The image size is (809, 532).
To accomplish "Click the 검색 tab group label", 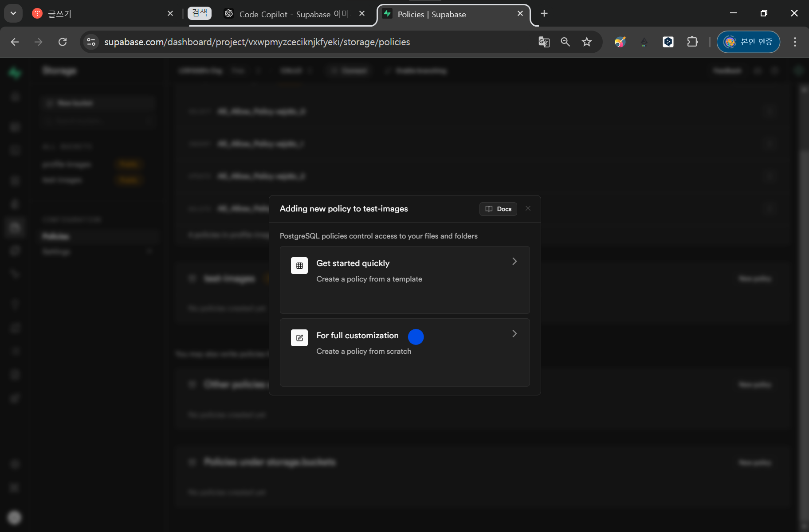I will 200,13.
